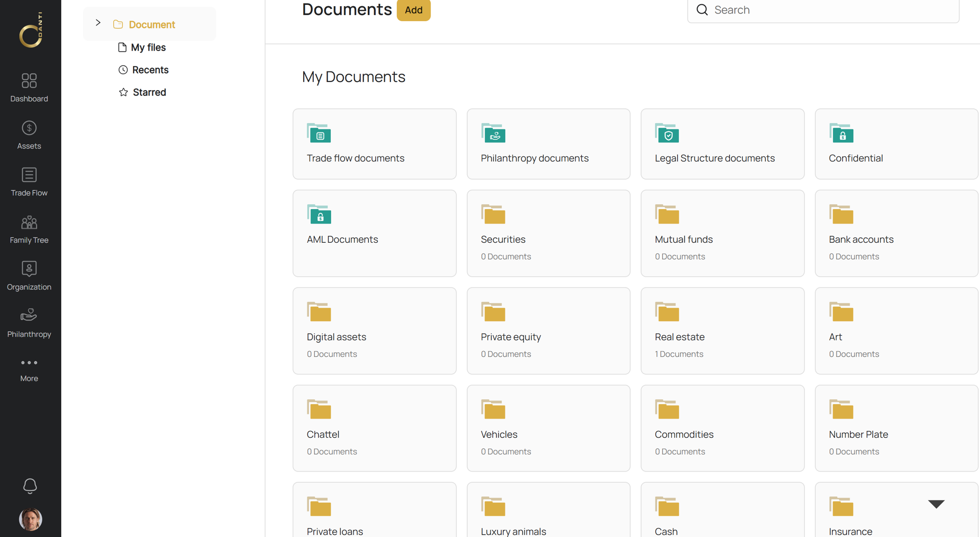Expand the More menu dots

click(x=29, y=363)
